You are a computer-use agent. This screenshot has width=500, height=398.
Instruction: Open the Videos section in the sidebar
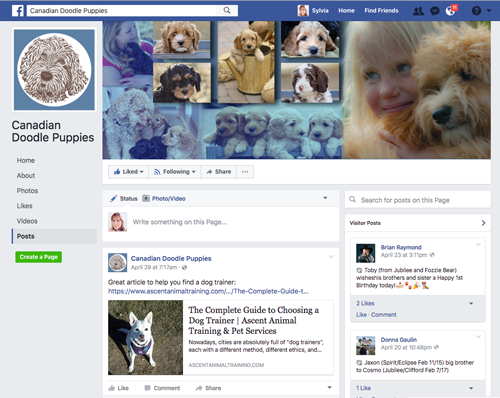pyautogui.click(x=27, y=221)
